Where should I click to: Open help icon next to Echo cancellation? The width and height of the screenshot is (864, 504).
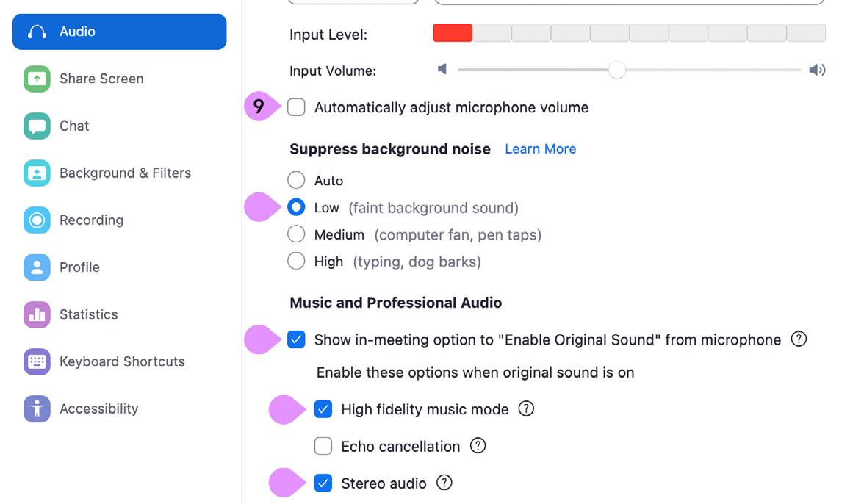478,446
